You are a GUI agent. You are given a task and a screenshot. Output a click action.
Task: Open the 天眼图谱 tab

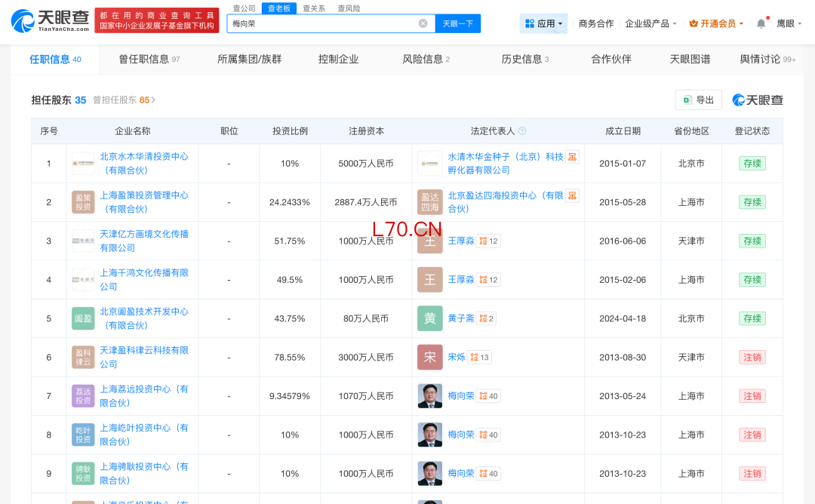[x=690, y=60]
